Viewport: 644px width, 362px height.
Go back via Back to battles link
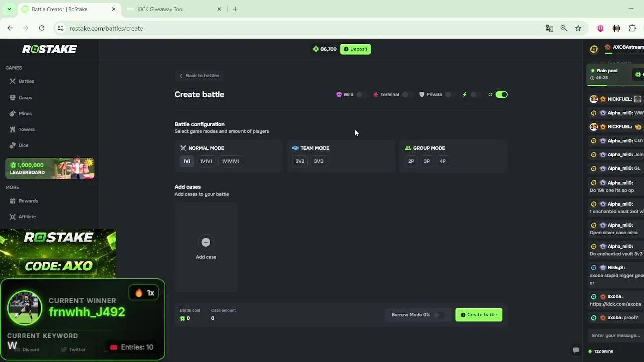pyautogui.click(x=199, y=76)
